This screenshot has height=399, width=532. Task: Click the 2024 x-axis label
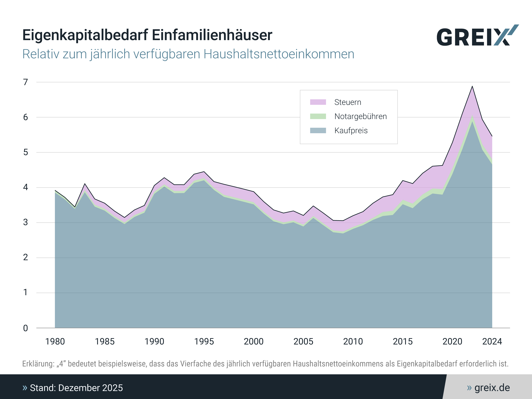pos(492,342)
